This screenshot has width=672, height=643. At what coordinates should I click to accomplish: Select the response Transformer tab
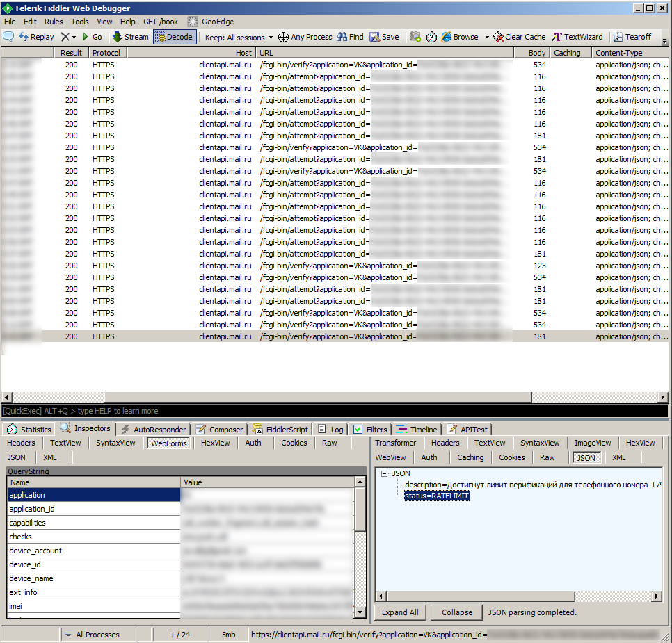(396, 443)
